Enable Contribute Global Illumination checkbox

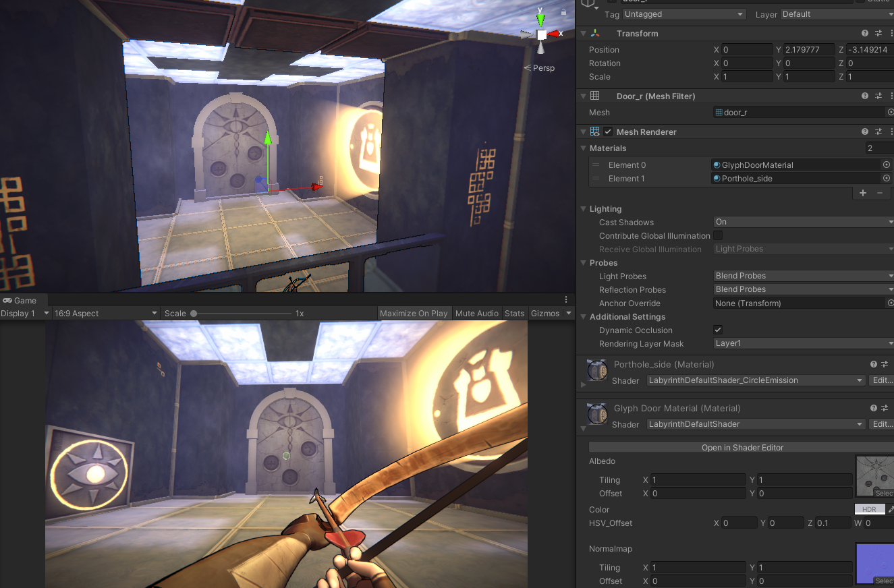tap(718, 235)
